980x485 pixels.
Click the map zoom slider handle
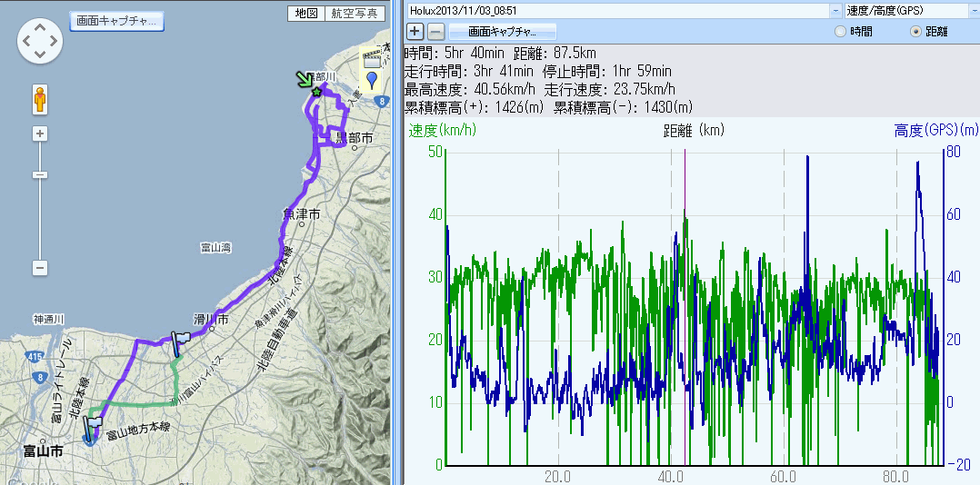click(x=40, y=174)
